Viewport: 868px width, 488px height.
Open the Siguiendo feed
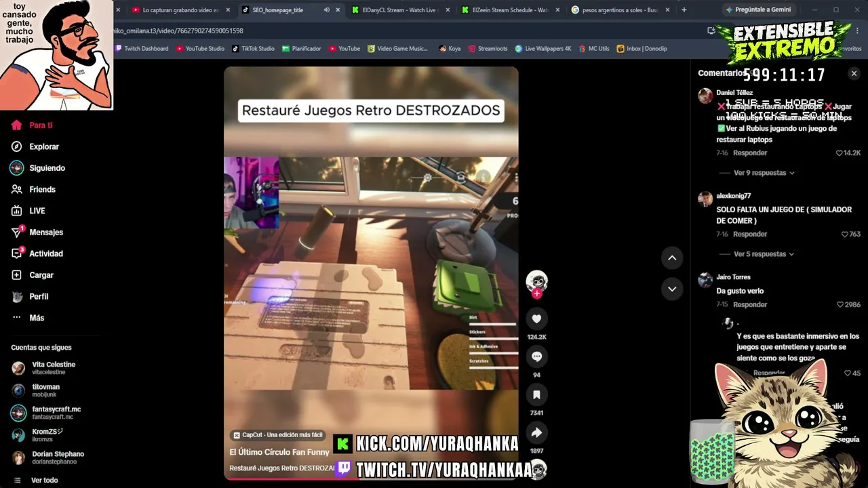pos(38,168)
